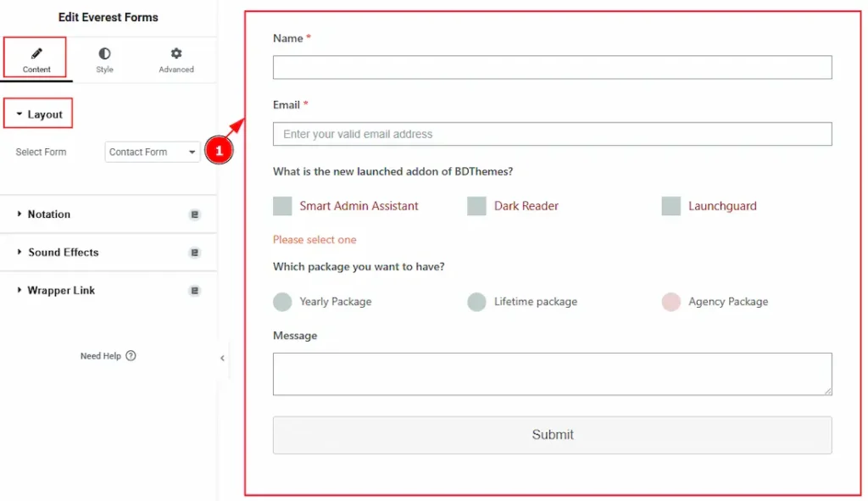Click the Notation section badge icon
Viewport: 868px width, 501px height.
point(195,214)
